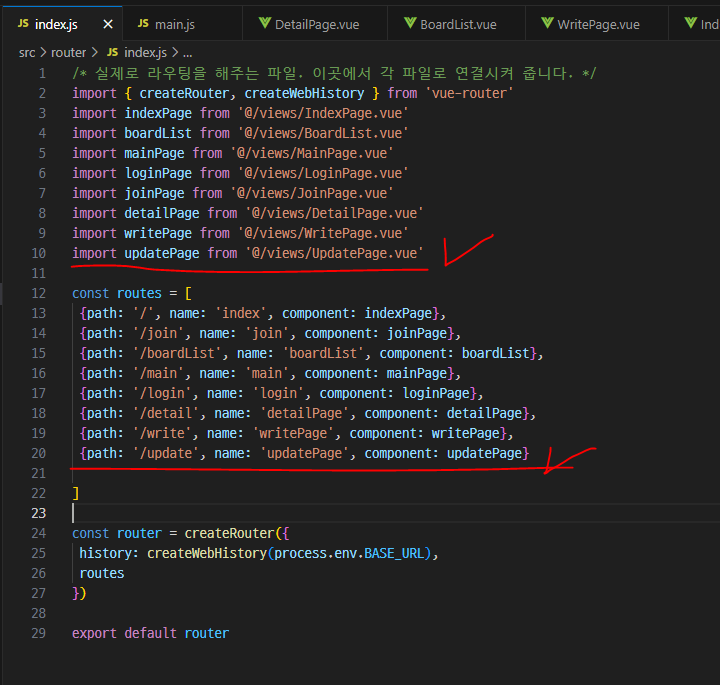Click '@/views/JoinPage.vue' import path
720x685 pixels.
pos(312,193)
